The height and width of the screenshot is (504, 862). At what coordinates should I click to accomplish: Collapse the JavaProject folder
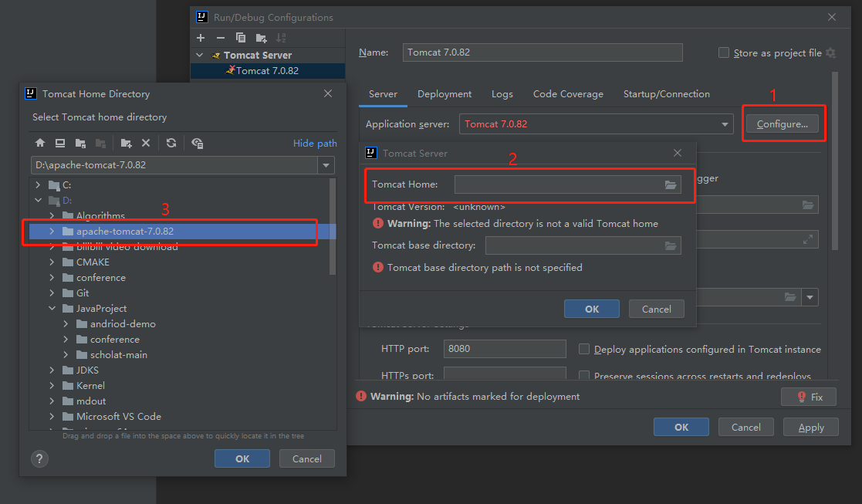pyautogui.click(x=52, y=308)
